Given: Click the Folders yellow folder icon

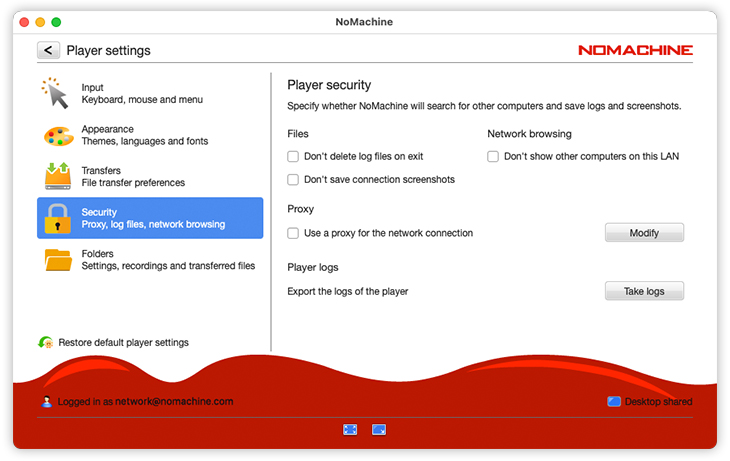Looking at the screenshot, I should 58,260.
